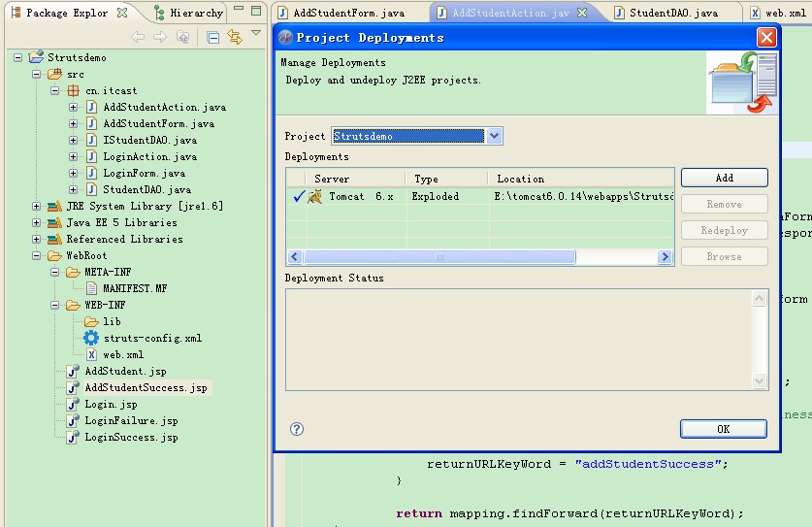Screen dimensions: 812x527
Task: Maximize the Package Explorer view pane
Action: click(256, 11)
